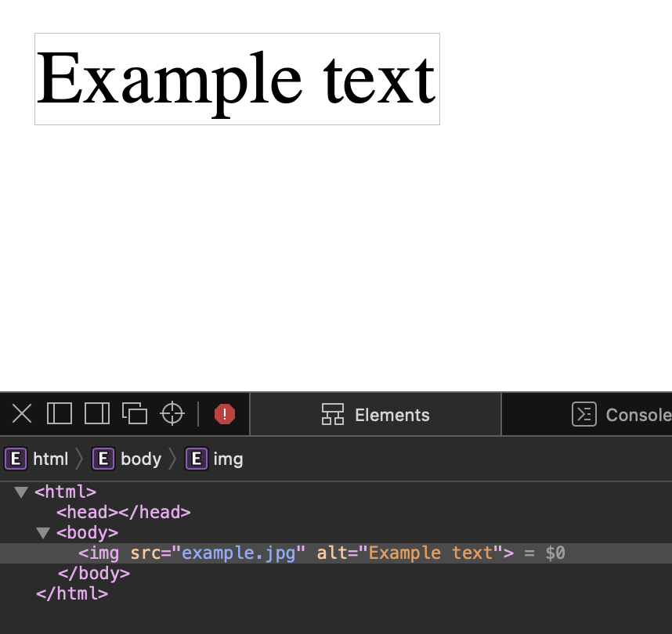Image resolution: width=672 pixels, height=634 pixels.
Task: Click the purple E icon beside body breadcrumb
Action: pos(103,459)
